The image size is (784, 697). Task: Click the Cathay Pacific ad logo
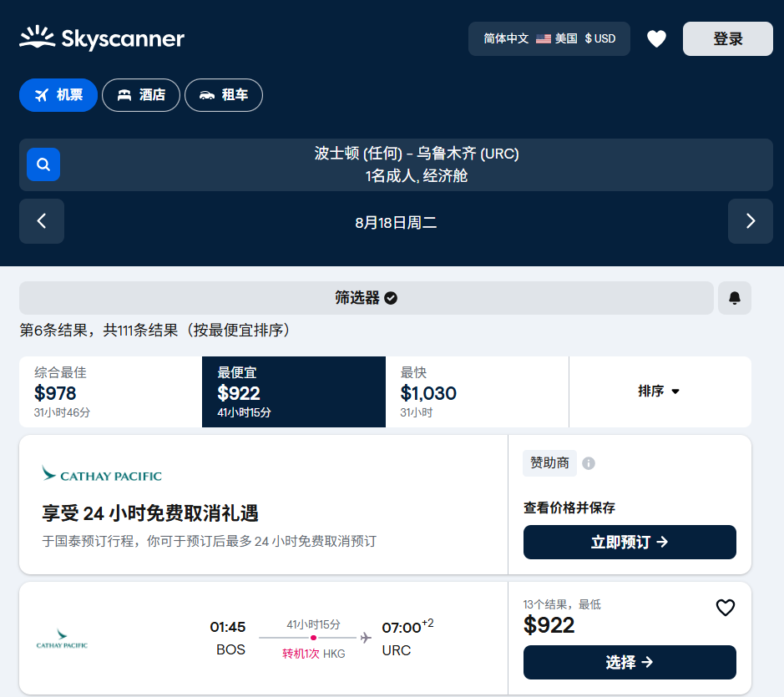102,475
